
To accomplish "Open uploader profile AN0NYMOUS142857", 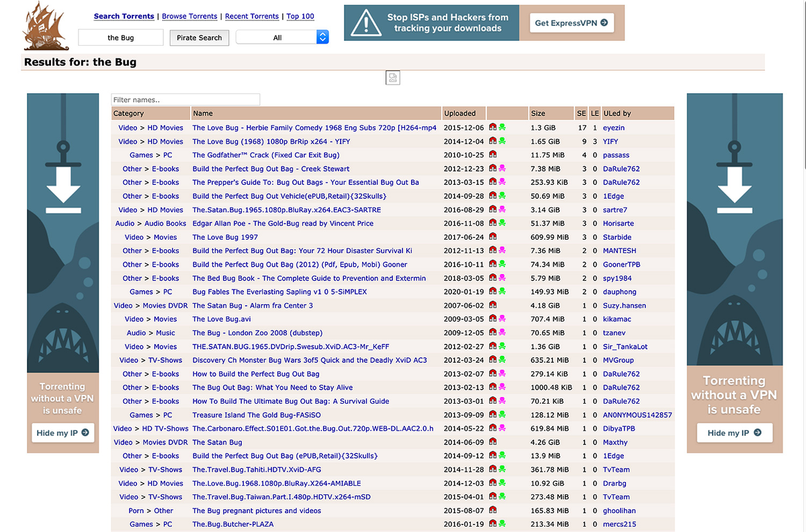I will point(637,415).
